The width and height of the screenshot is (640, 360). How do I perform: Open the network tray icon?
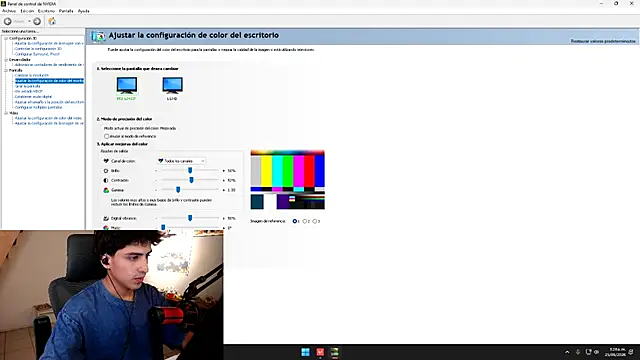pos(588,352)
